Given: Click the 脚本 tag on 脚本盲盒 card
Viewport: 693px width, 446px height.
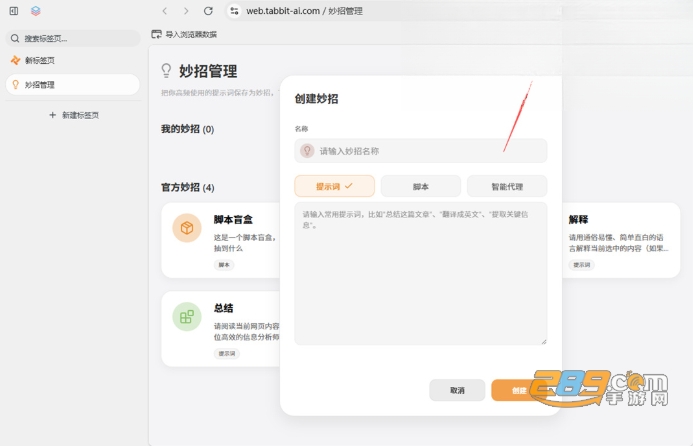Looking at the screenshot, I should tap(224, 265).
